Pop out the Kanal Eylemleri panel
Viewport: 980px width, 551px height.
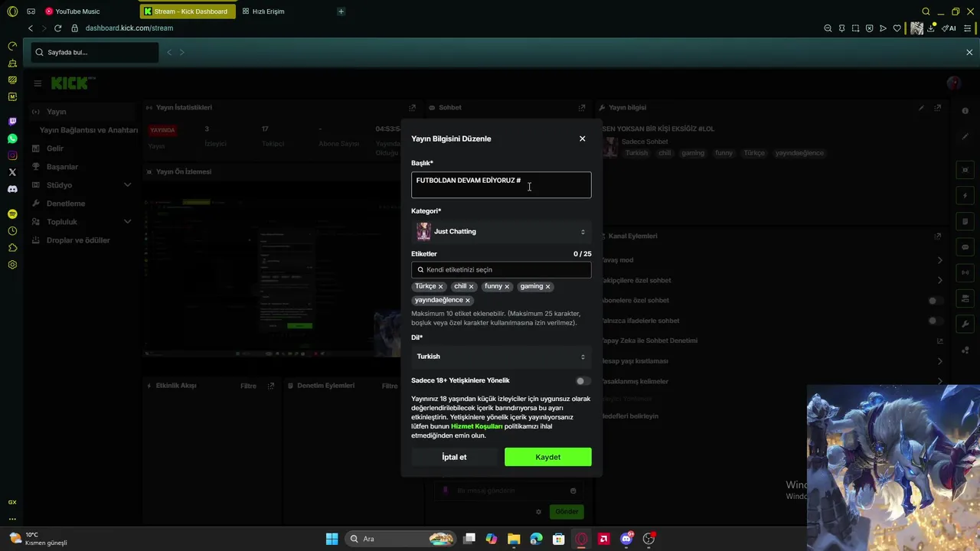point(938,236)
